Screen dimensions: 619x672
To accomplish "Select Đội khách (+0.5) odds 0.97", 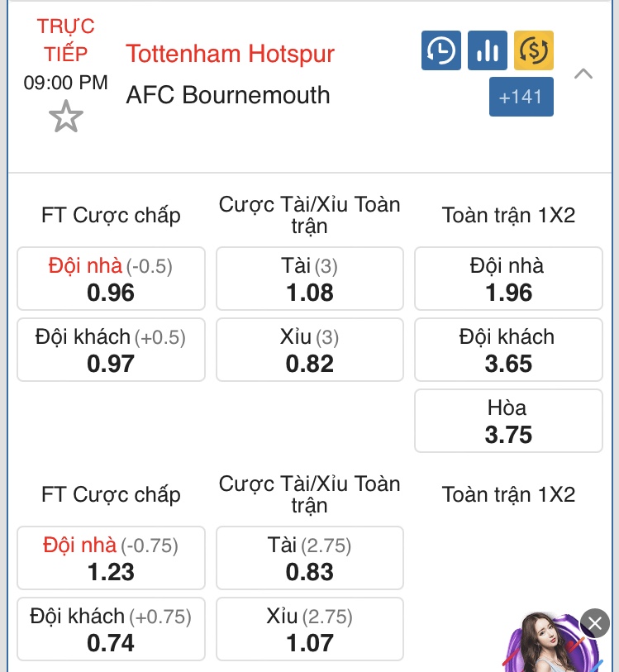I will click(x=111, y=350).
